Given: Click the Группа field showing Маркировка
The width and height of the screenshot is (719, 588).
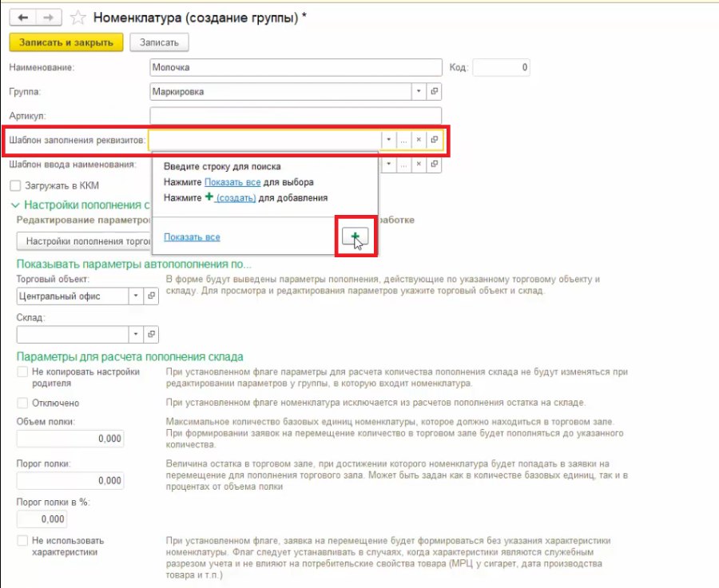Looking at the screenshot, I should pos(280,91).
